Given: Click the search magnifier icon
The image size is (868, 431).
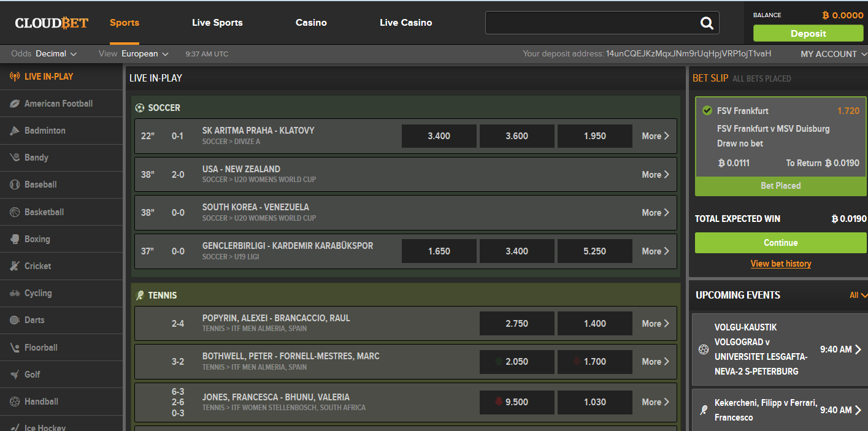Looking at the screenshot, I should 707,23.
